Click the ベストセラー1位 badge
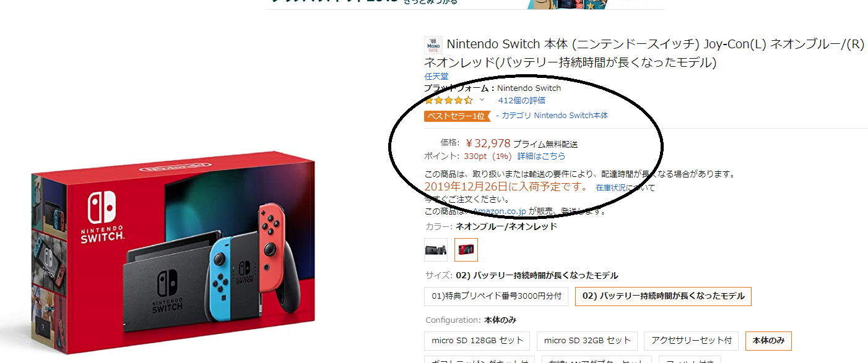The image size is (868, 363). click(456, 116)
